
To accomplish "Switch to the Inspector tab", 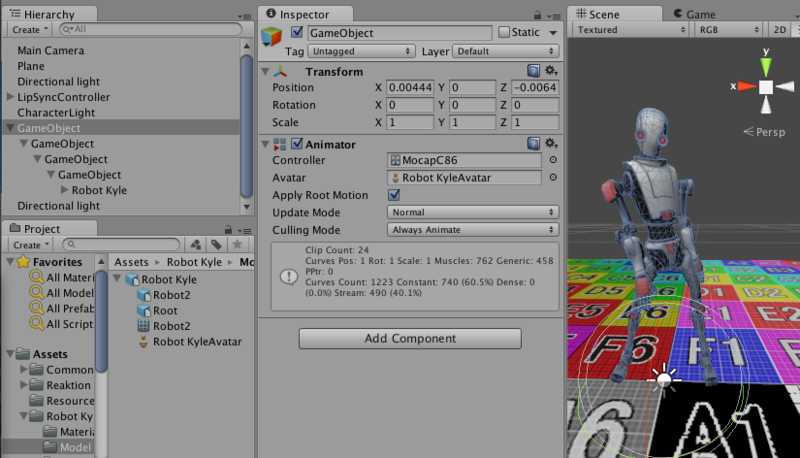I will (x=305, y=14).
